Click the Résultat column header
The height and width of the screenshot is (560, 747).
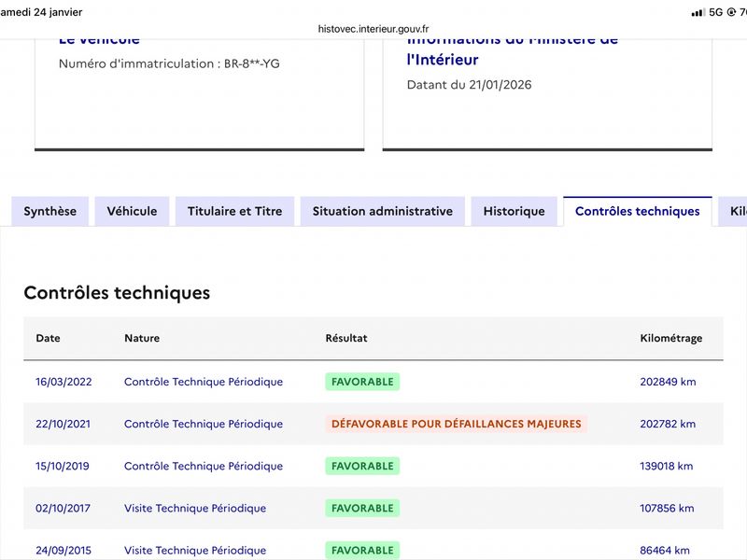pos(345,338)
